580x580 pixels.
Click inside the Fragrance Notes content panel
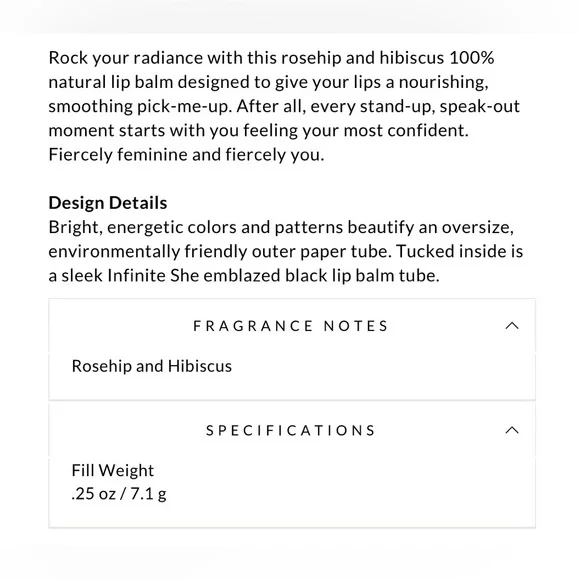point(292,376)
